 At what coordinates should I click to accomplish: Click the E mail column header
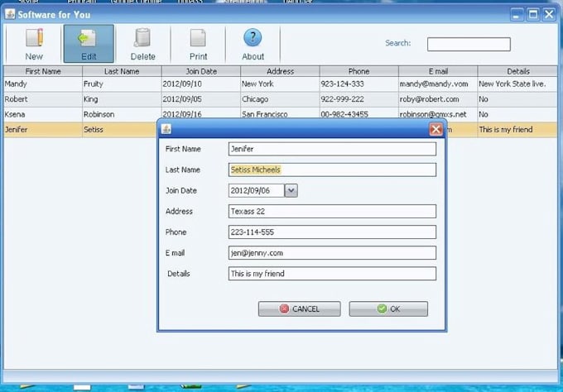point(438,71)
